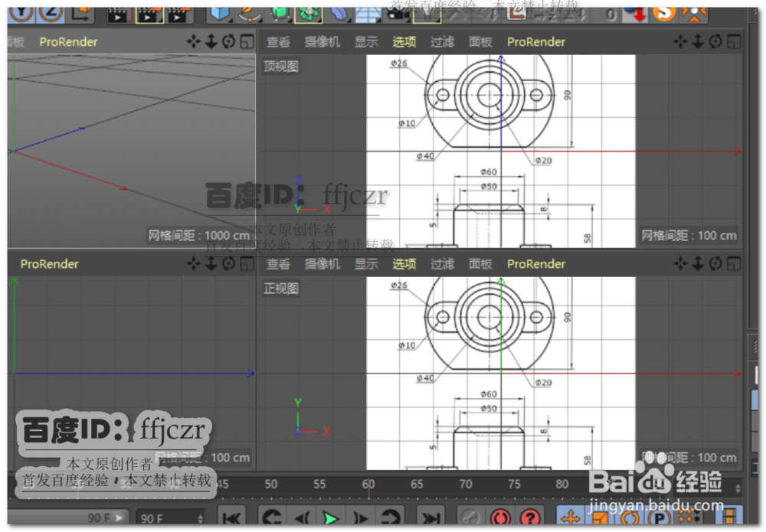
Task: Toggle rotation keyframe recording
Action: click(x=630, y=517)
